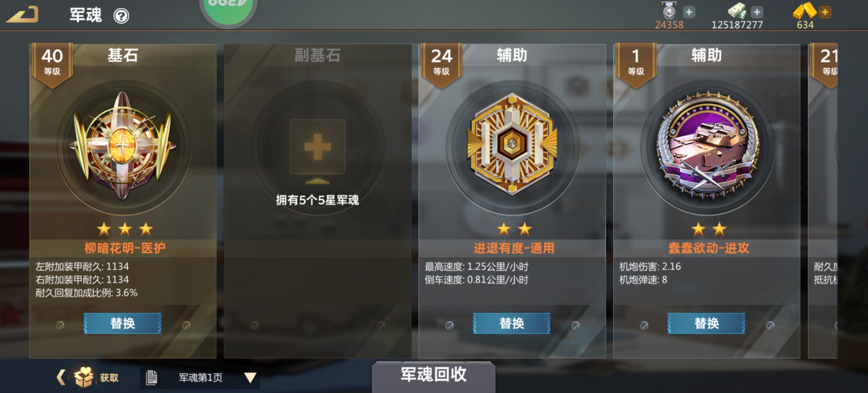Replace the 基石 soul with 替换
This screenshot has width=868, height=393.
click(x=122, y=323)
